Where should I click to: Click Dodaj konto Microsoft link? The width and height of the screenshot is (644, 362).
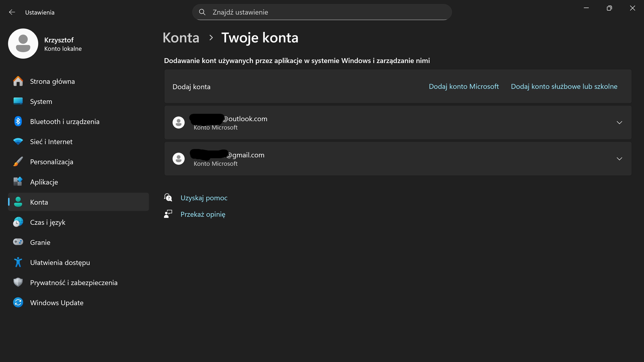pos(464,86)
